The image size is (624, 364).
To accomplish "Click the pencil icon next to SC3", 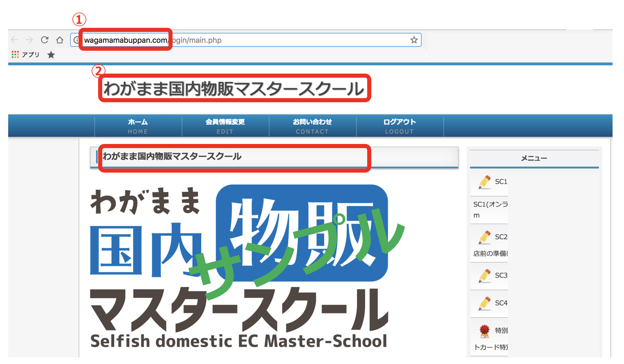I will point(485,276).
